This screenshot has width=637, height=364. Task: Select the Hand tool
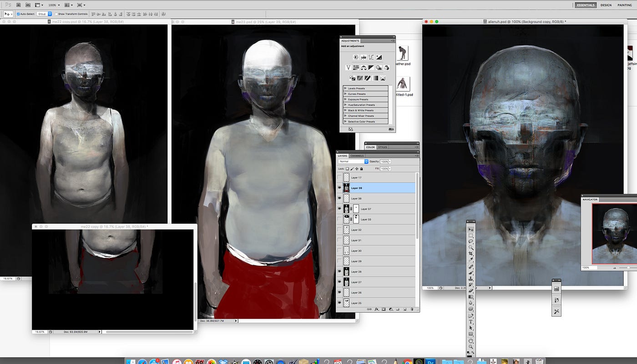tap(471, 341)
